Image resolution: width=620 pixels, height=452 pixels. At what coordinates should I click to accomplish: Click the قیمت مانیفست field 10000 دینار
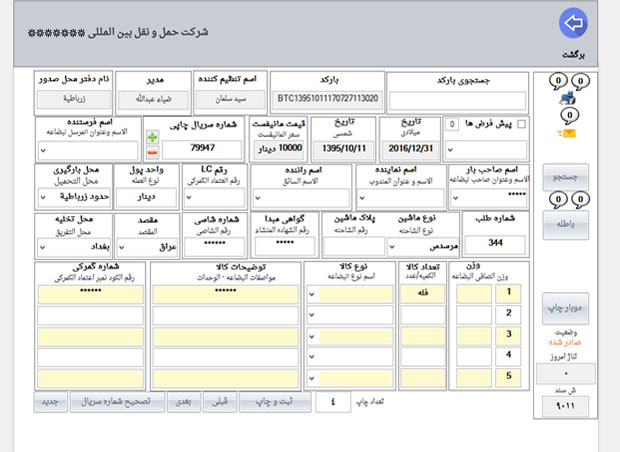point(279,149)
